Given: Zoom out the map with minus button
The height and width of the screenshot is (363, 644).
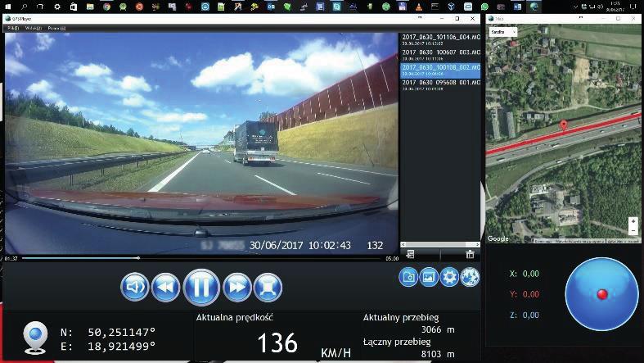Looking at the screenshot, I should (x=633, y=230).
